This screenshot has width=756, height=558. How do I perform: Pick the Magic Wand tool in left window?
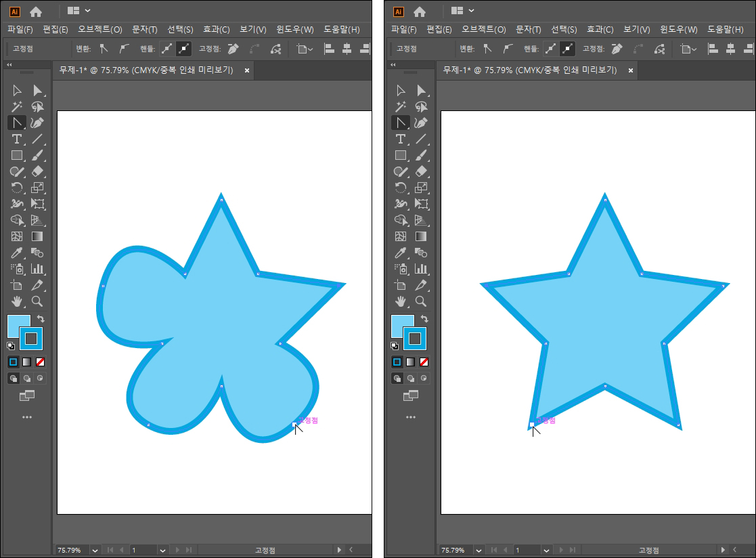[x=17, y=106]
